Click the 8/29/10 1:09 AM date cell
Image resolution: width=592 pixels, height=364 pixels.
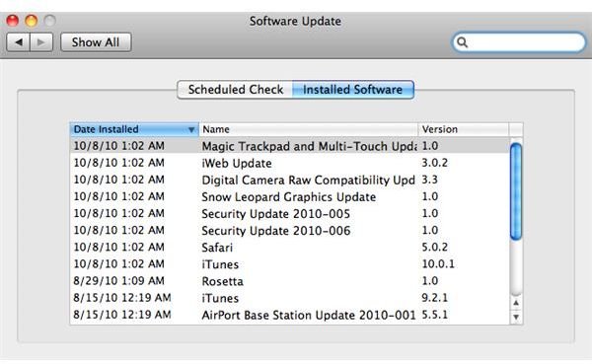[119, 281]
